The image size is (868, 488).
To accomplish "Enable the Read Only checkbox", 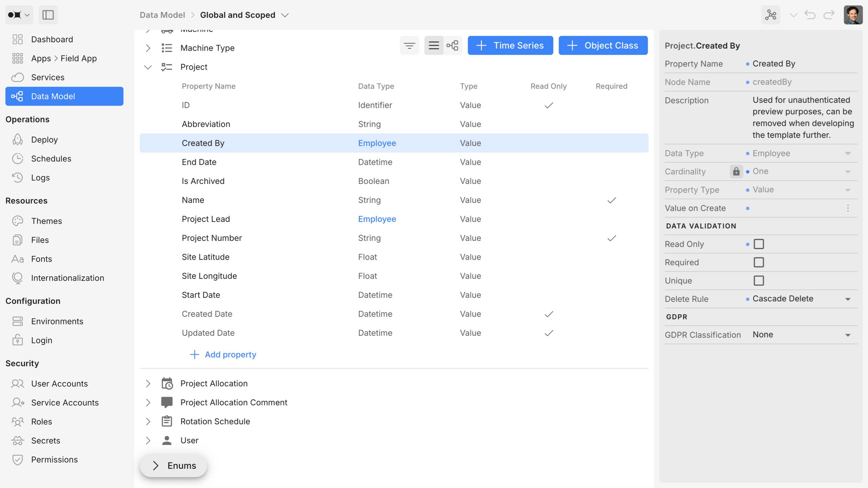I will (x=758, y=244).
